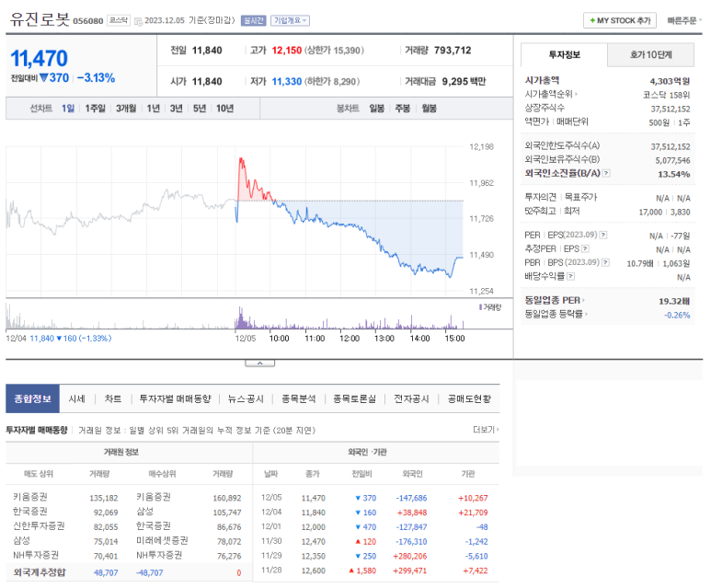Open the 동일업종 PER link
This screenshot has width=711, height=588.
click(555, 300)
